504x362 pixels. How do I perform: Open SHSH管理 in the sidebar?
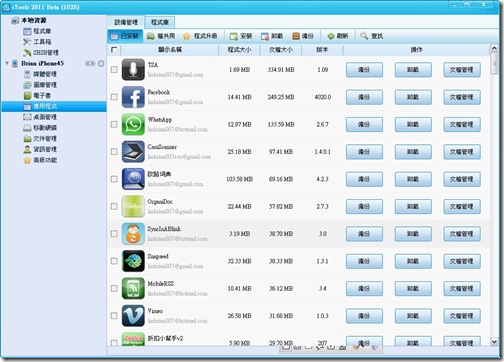(41, 52)
